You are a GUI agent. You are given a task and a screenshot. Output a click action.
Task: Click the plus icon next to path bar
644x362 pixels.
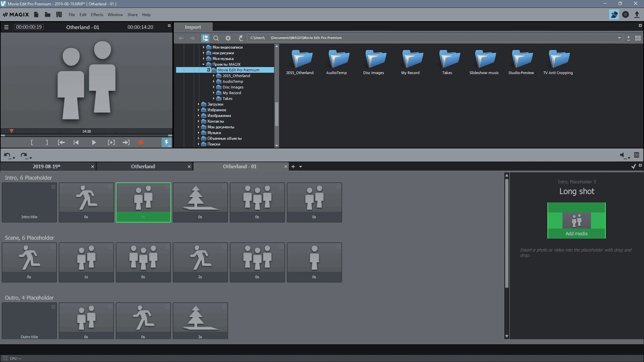629,38
